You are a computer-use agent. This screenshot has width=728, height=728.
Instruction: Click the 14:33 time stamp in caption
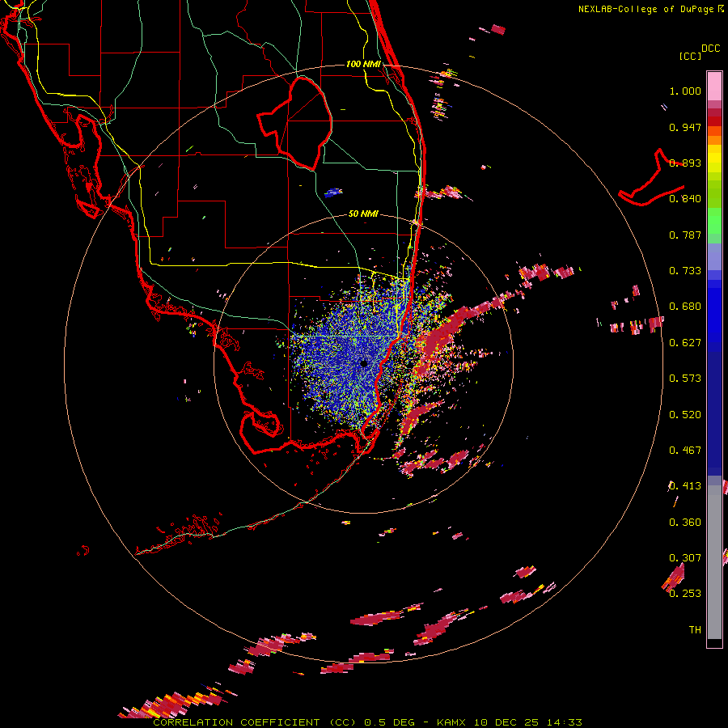564,722
